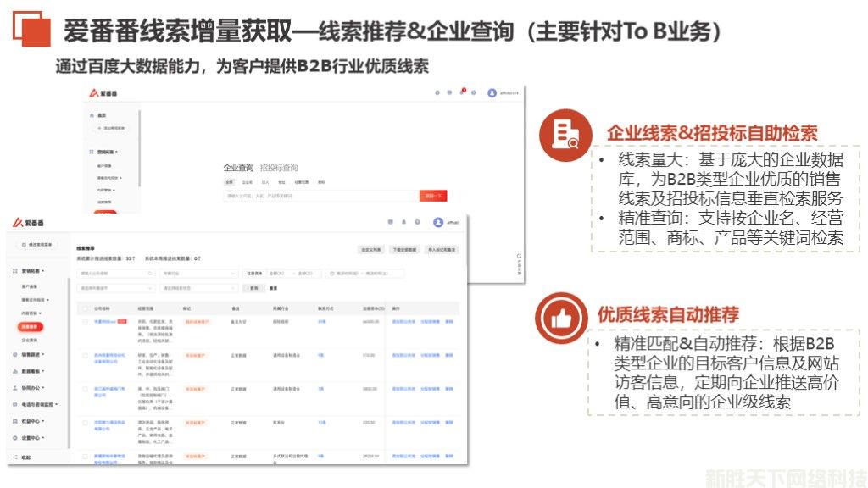The image size is (868, 488).
Task: Switch to the 招投标查询 tab
Action: tap(279, 168)
